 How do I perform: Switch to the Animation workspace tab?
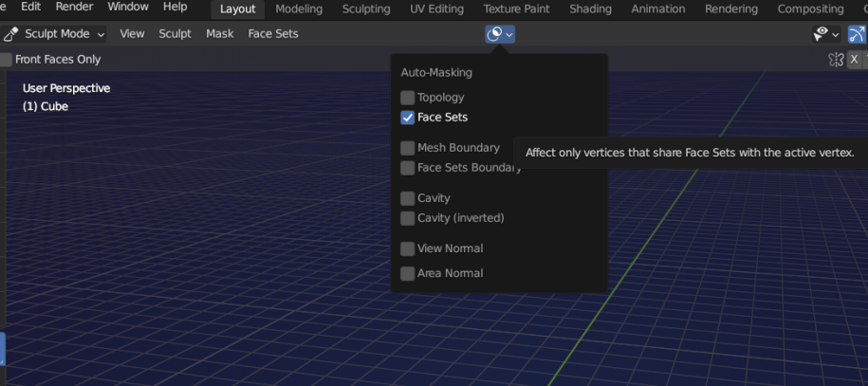(658, 9)
